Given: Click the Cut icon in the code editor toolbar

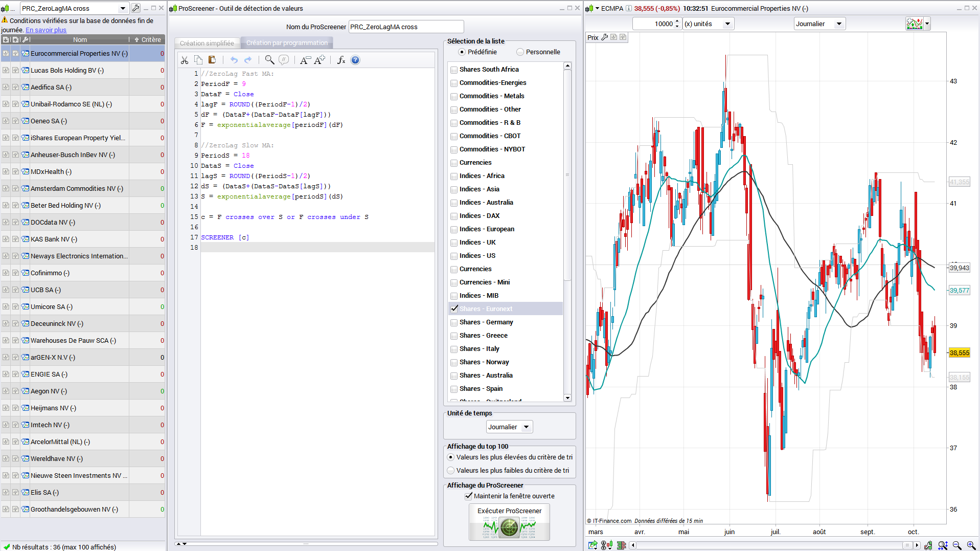Looking at the screenshot, I should pos(185,60).
